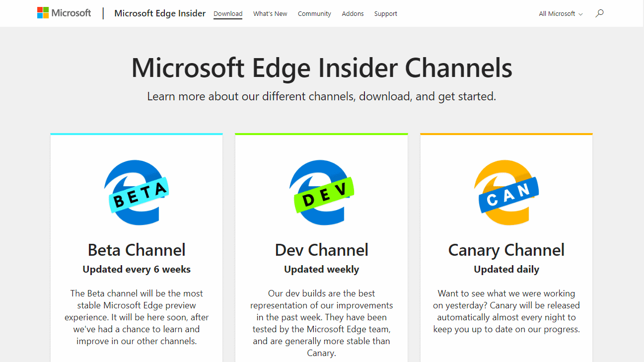
Task: Navigate to the Support page
Action: [385, 13]
